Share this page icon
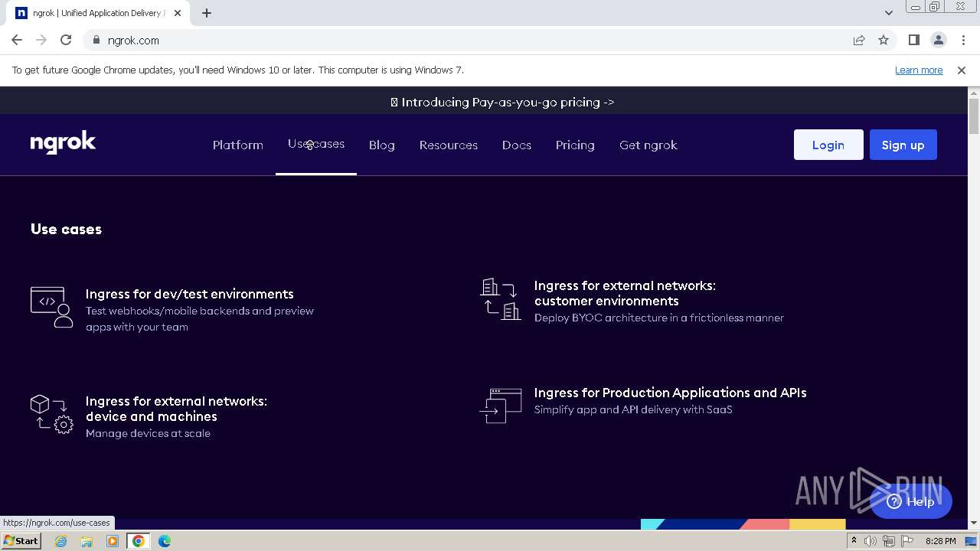 859,40
